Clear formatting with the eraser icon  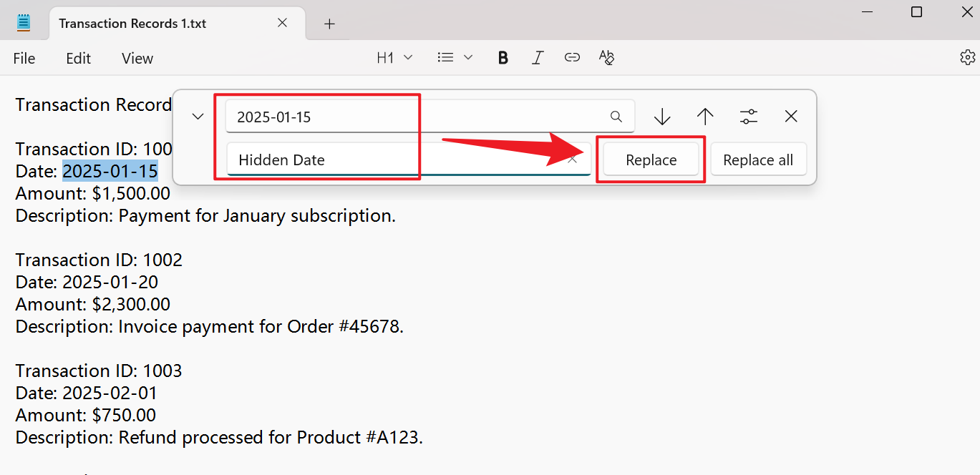(606, 58)
